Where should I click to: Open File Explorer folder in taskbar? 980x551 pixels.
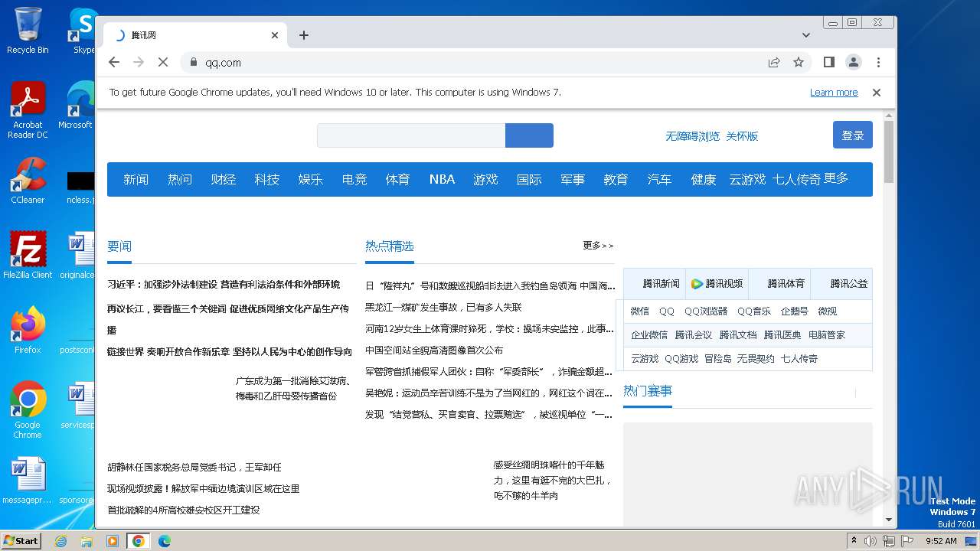[x=87, y=541]
